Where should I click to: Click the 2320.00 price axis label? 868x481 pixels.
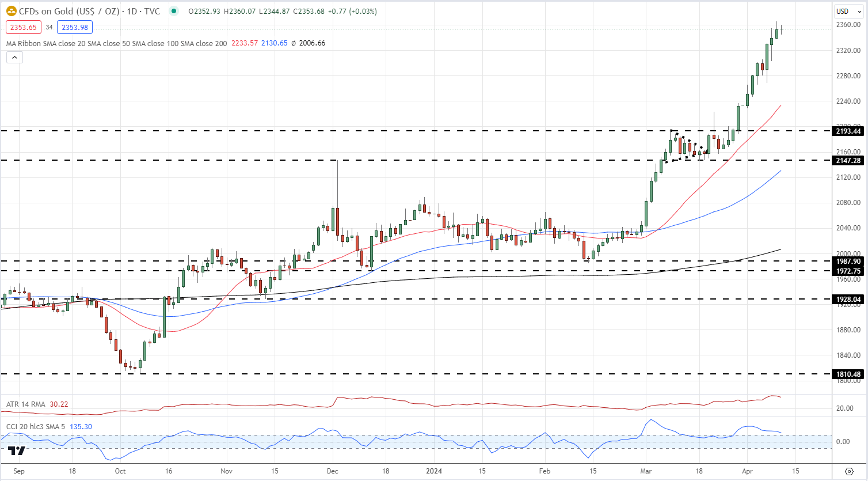[x=848, y=51]
